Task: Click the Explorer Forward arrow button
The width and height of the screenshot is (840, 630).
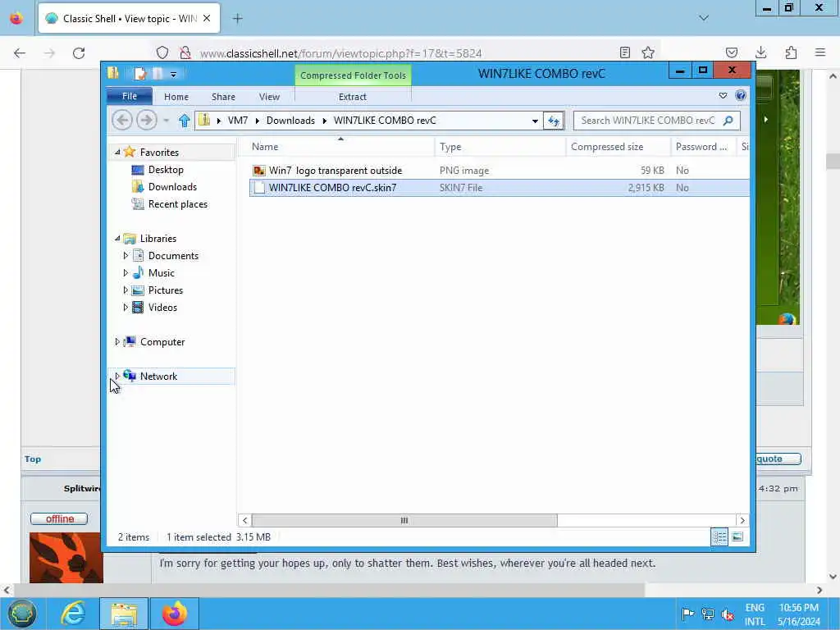Action: pos(146,120)
